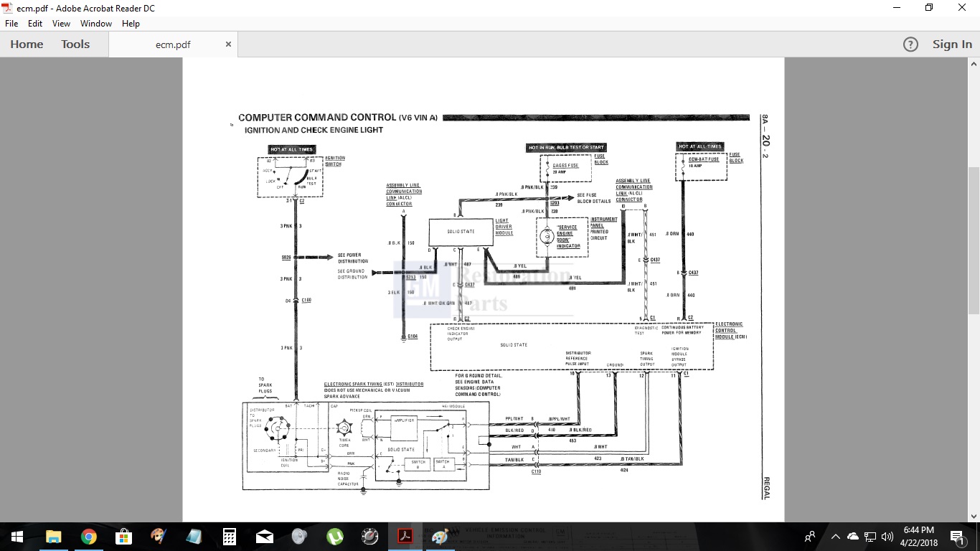Viewport: 980px width, 551px height.
Task: Click the Sign In button
Action: click(x=952, y=44)
